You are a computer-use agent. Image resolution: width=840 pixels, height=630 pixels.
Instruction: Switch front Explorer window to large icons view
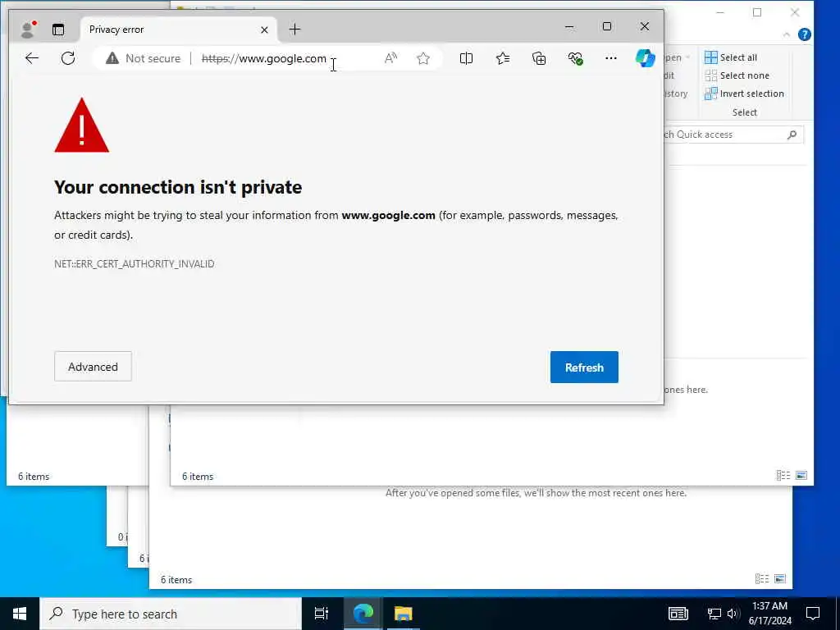pyautogui.click(x=801, y=475)
